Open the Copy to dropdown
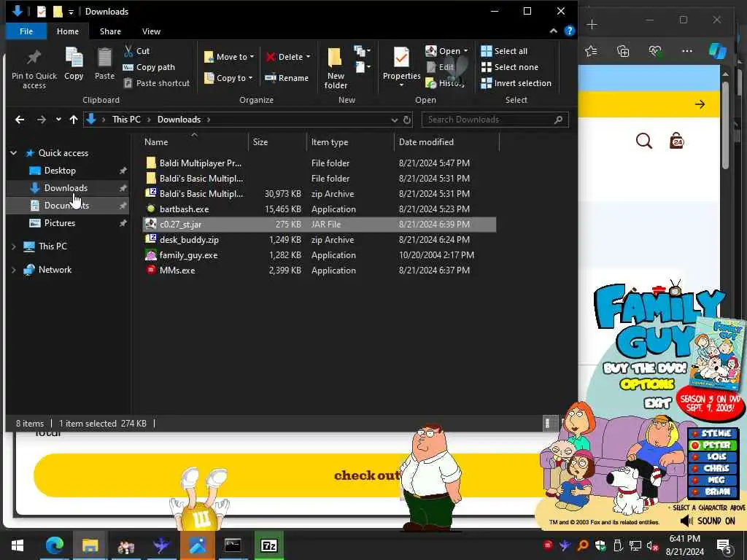 pyautogui.click(x=228, y=77)
